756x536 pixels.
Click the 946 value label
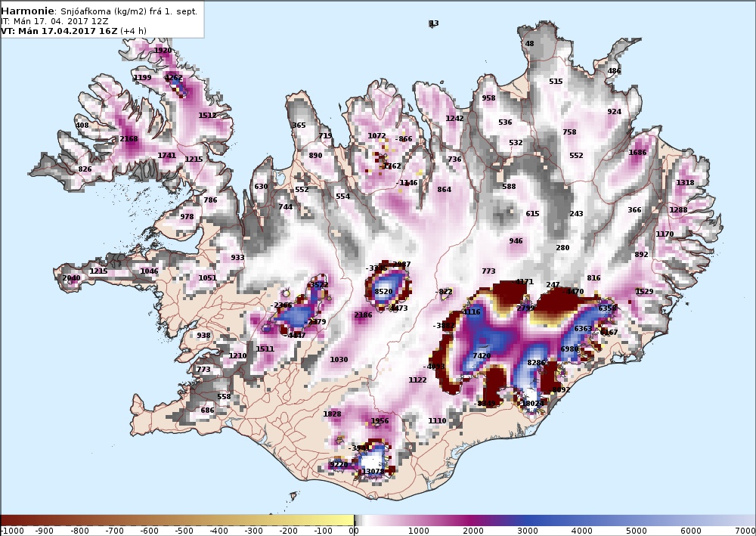(516, 240)
